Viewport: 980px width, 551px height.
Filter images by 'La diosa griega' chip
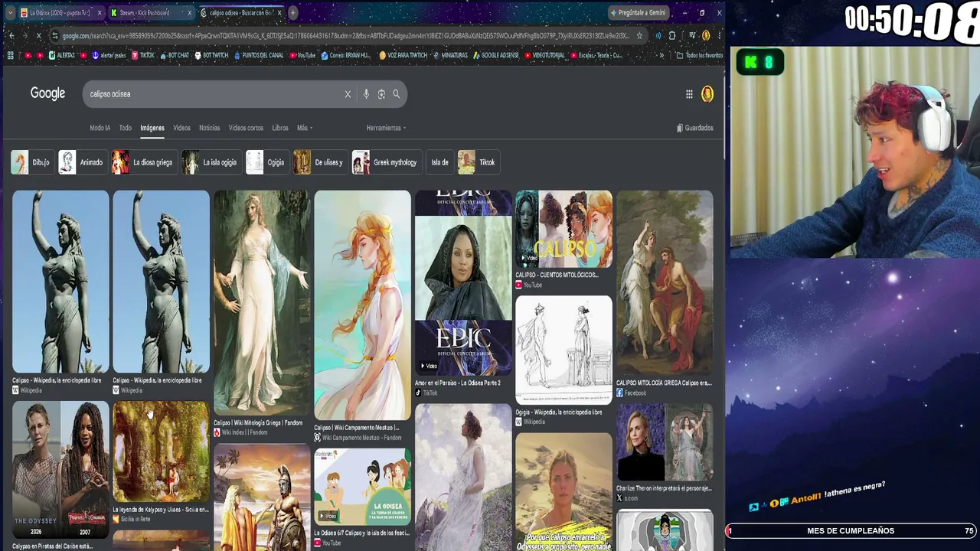tap(143, 162)
